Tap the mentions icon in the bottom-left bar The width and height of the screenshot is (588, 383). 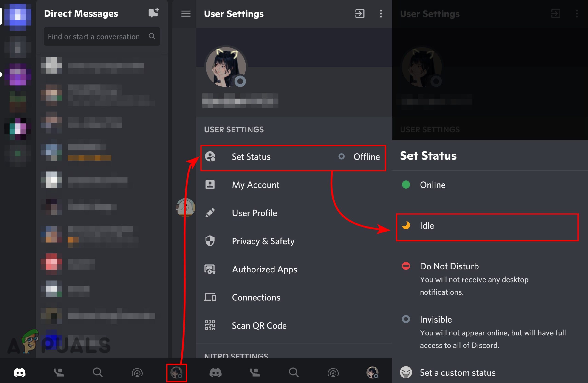click(x=137, y=372)
